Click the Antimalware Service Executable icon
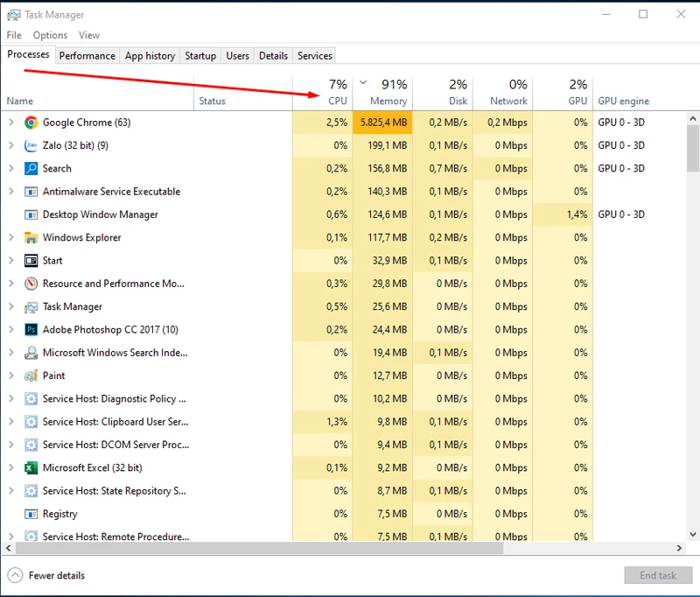 31,192
